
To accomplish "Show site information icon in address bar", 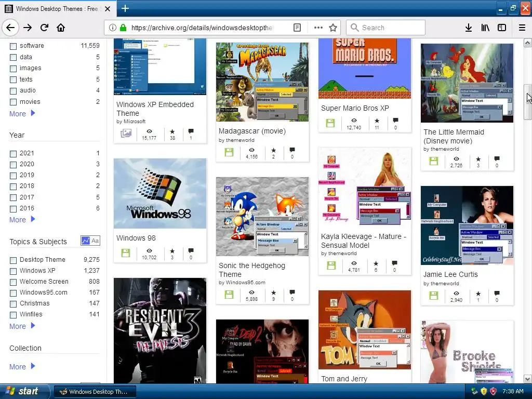I will coord(112,28).
